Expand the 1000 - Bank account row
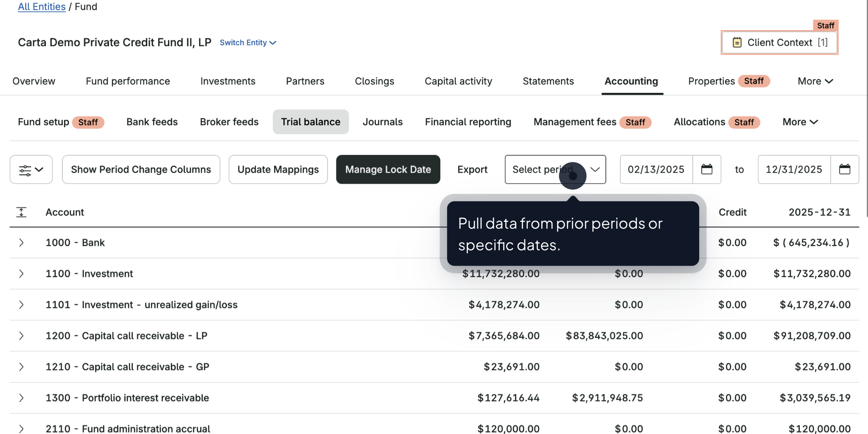Image resolution: width=868 pixels, height=434 pixels. (x=21, y=242)
